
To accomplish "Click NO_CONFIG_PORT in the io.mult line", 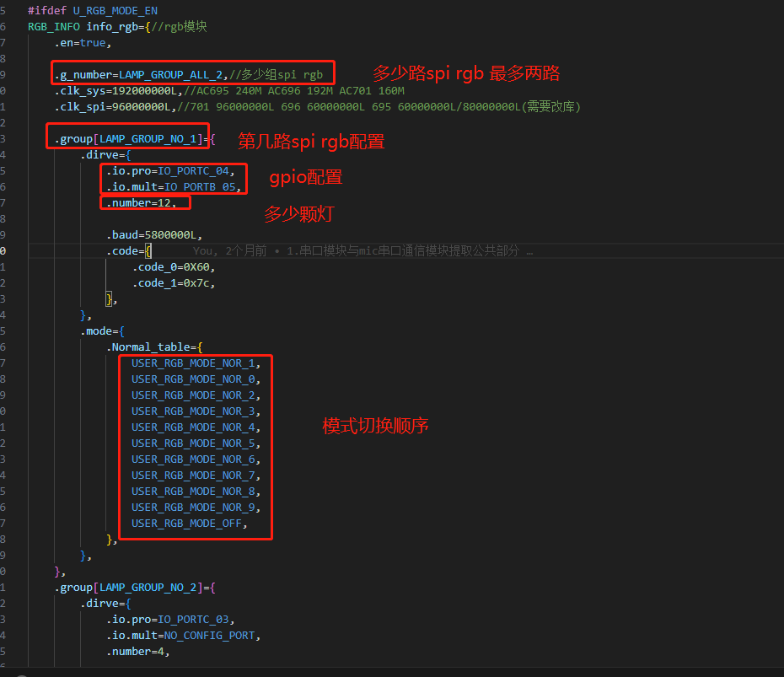I will pyautogui.click(x=210, y=636).
